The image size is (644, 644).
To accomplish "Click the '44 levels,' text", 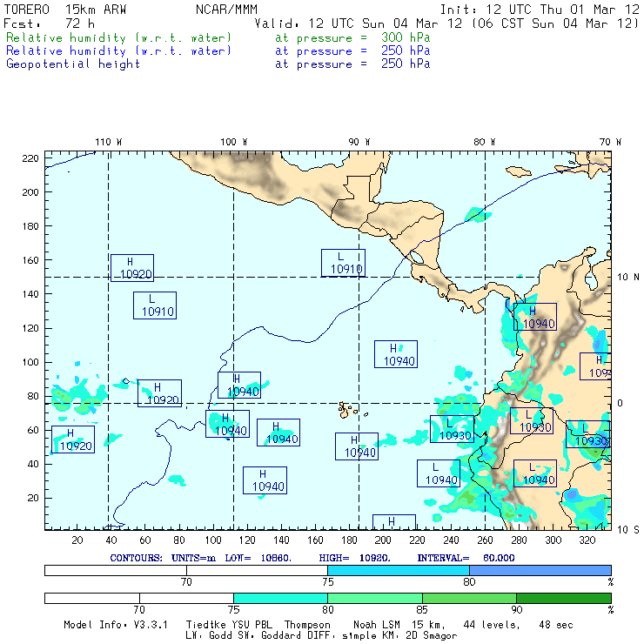I will (492, 625).
